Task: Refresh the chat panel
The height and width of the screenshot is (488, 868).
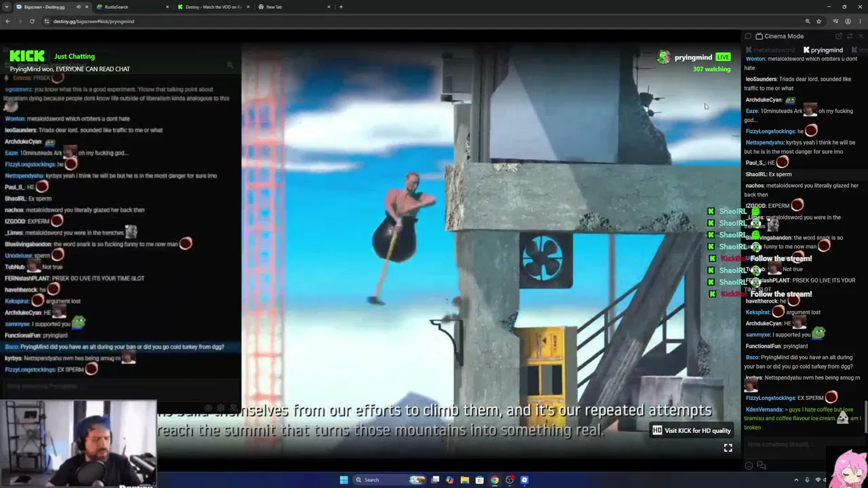Action: click(748, 36)
